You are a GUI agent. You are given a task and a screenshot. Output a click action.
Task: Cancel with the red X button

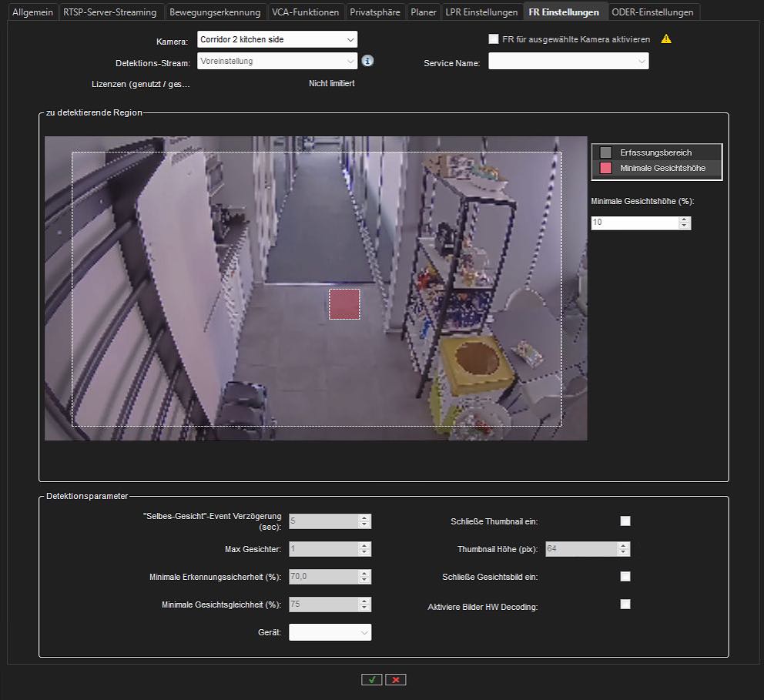(396, 679)
